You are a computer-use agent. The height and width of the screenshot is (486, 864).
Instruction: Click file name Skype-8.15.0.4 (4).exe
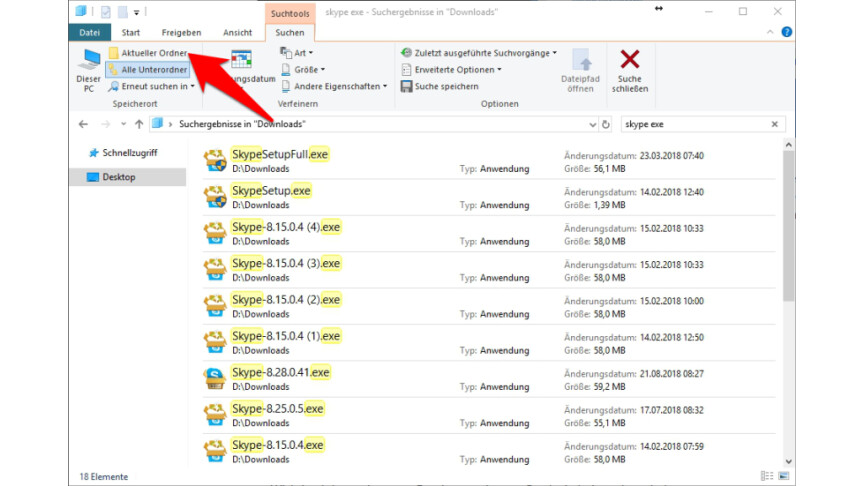point(286,227)
